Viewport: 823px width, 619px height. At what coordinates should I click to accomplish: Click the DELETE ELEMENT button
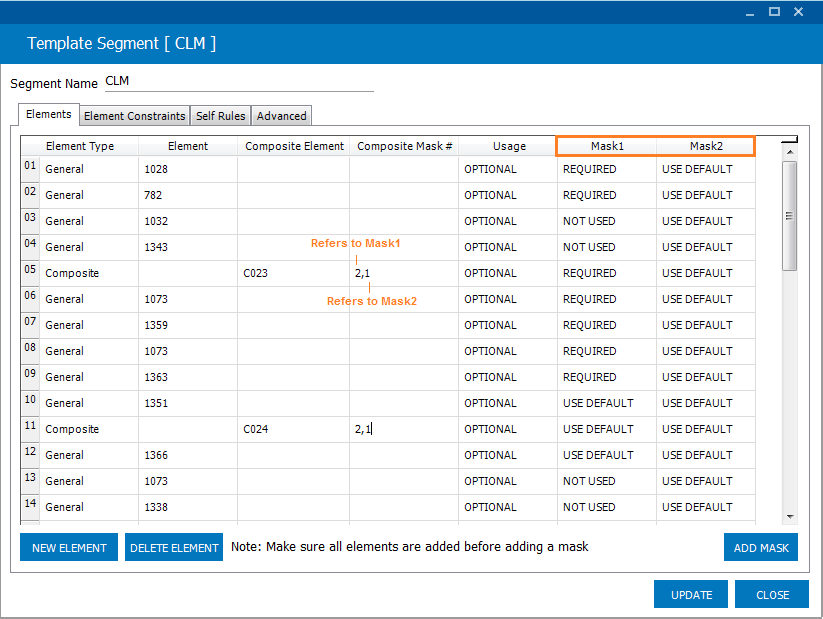coord(174,548)
